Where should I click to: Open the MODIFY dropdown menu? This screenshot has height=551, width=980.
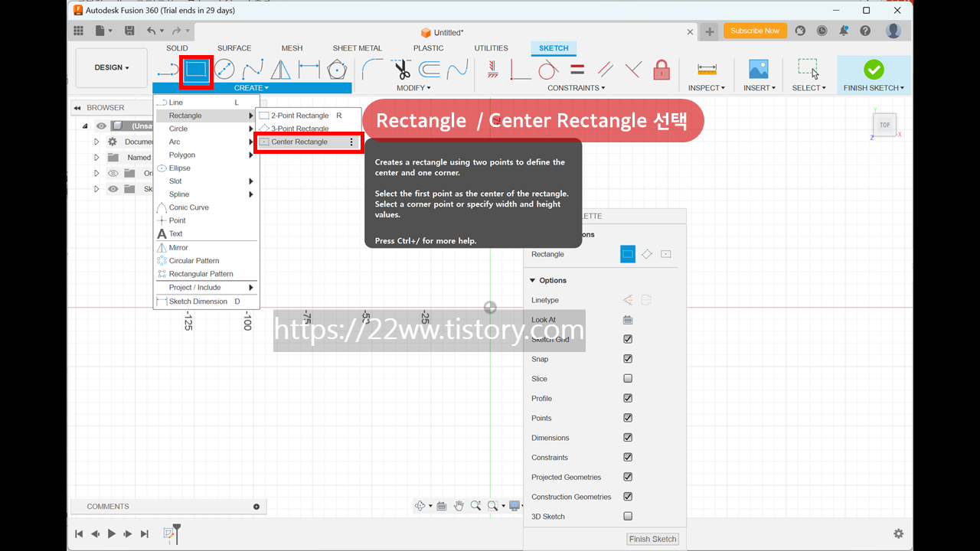413,88
